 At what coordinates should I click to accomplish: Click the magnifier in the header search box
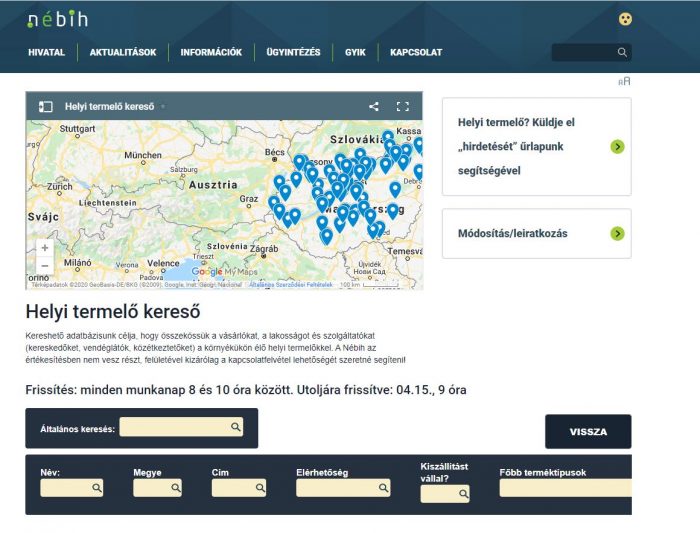622,52
